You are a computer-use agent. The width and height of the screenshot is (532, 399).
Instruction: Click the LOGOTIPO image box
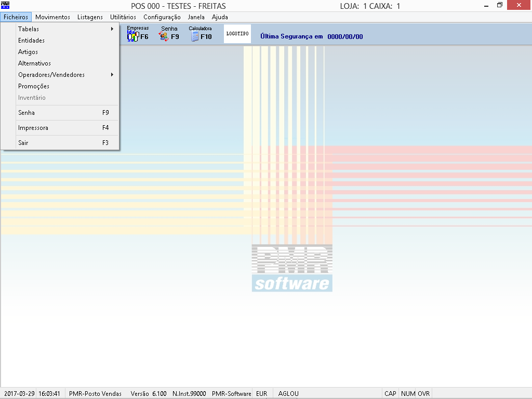point(237,34)
